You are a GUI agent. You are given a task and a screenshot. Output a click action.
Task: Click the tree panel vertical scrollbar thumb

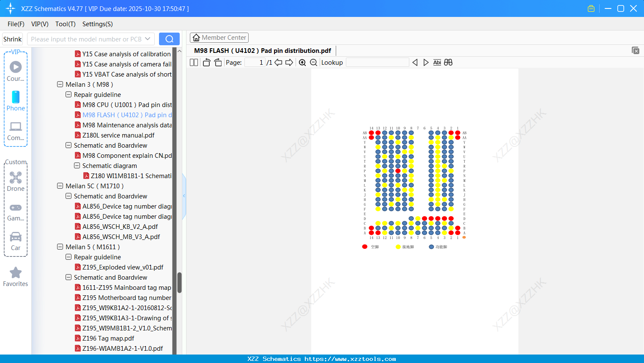[179, 283]
